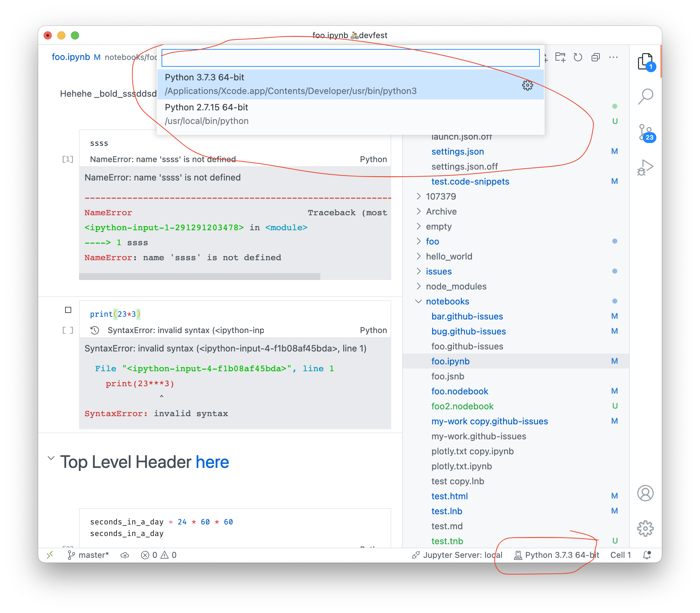Click the refresh icon in notebook toolbar
The height and width of the screenshot is (613, 700).
(578, 58)
